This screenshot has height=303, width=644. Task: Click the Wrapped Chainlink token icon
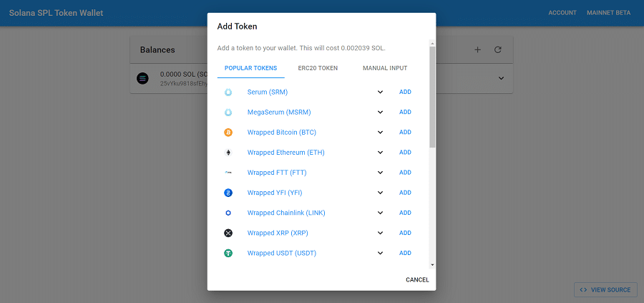tap(228, 213)
